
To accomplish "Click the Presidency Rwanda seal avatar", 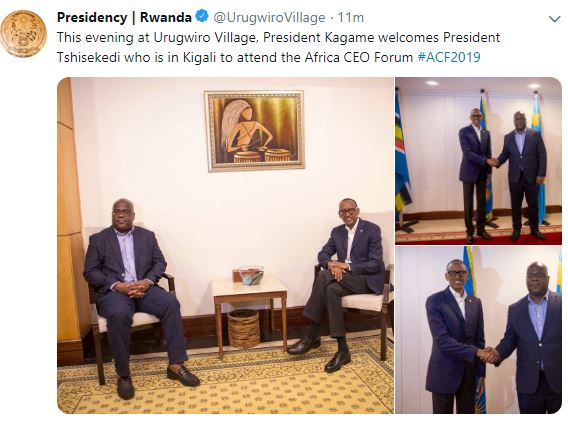I will [24, 33].
